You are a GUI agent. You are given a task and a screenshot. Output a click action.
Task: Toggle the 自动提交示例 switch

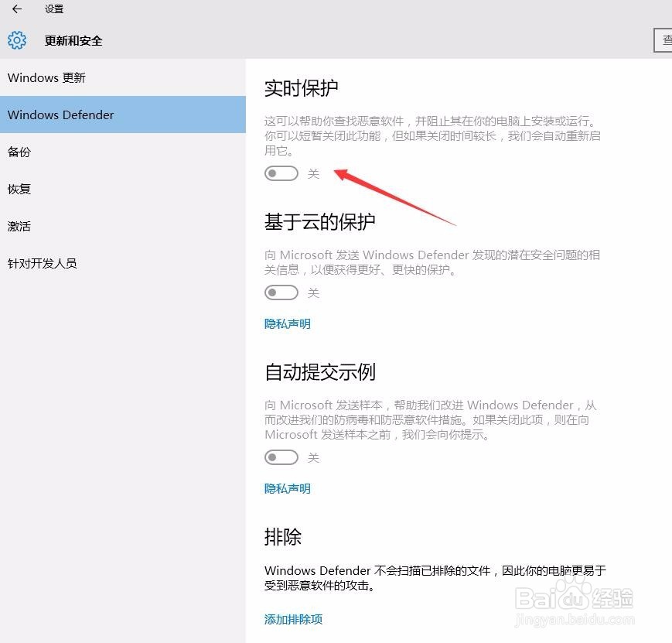pos(281,457)
